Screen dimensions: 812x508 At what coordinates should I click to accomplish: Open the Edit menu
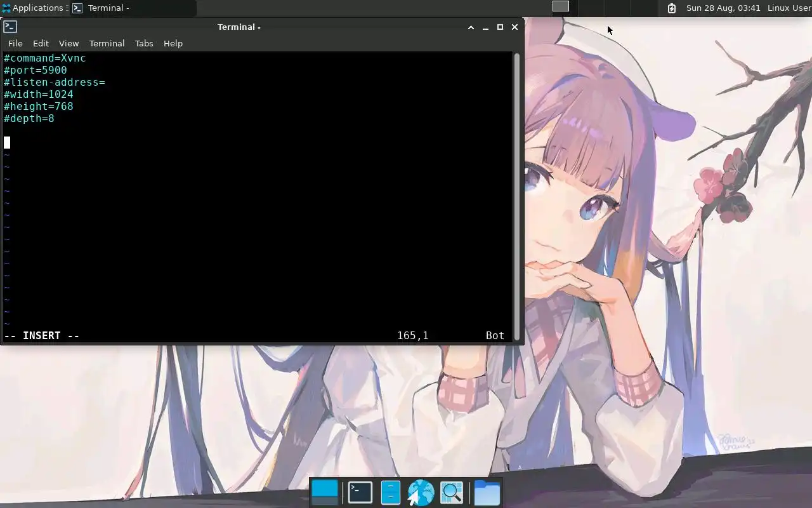click(x=41, y=43)
